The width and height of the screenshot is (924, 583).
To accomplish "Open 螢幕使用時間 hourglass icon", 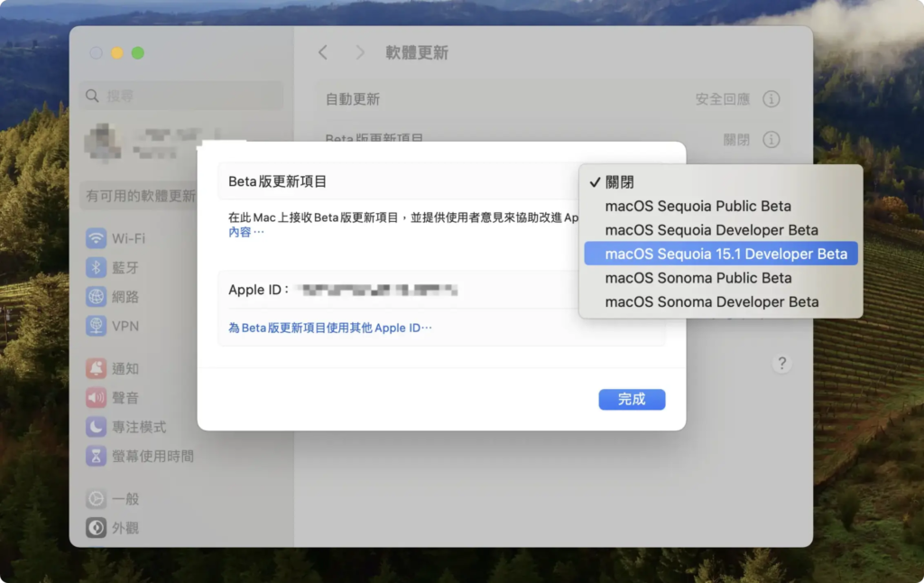I will click(96, 456).
